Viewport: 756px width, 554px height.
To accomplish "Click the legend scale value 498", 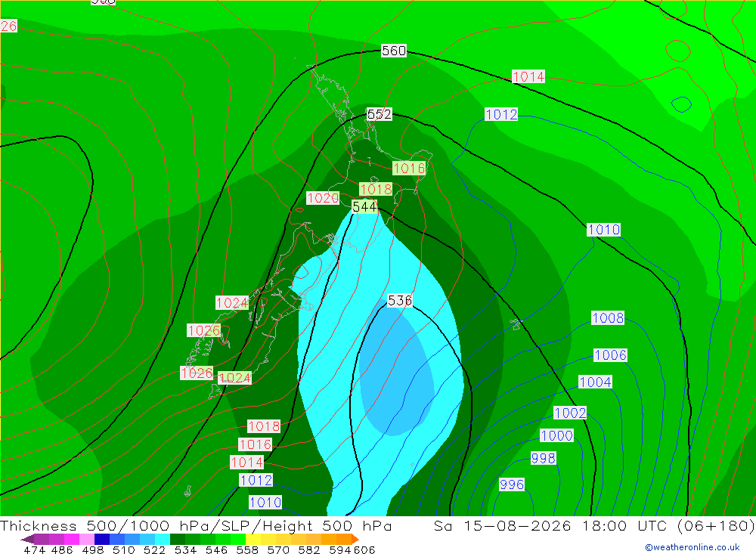I will tap(93, 549).
